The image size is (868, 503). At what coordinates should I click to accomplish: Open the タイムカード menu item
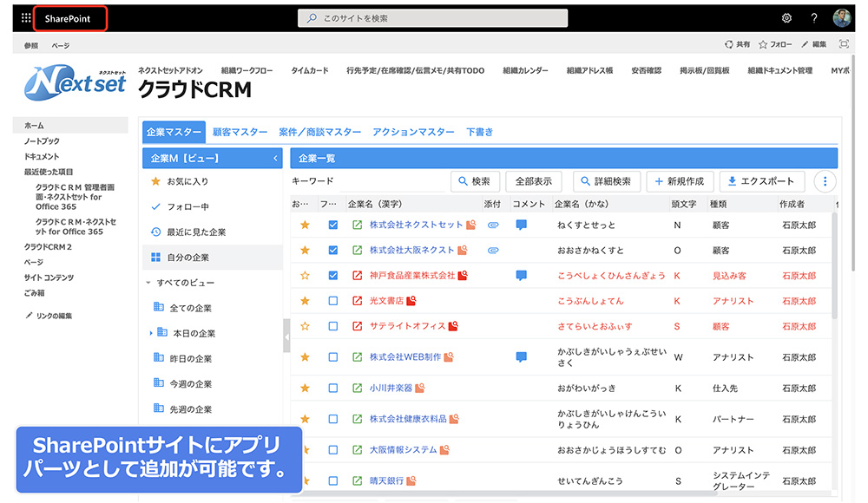pos(310,70)
